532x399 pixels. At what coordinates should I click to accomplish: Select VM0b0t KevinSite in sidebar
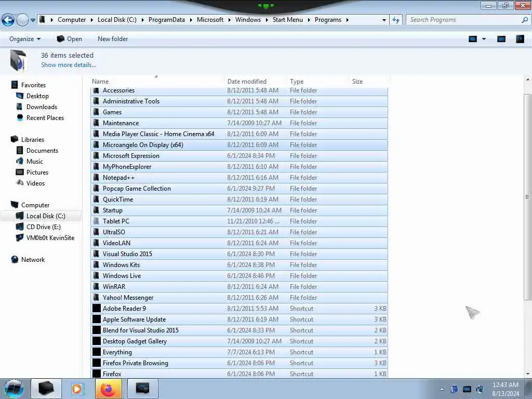coord(50,238)
